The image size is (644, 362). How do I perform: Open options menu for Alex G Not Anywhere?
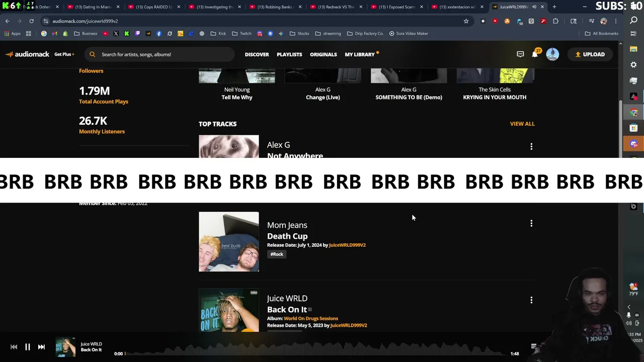click(x=531, y=146)
